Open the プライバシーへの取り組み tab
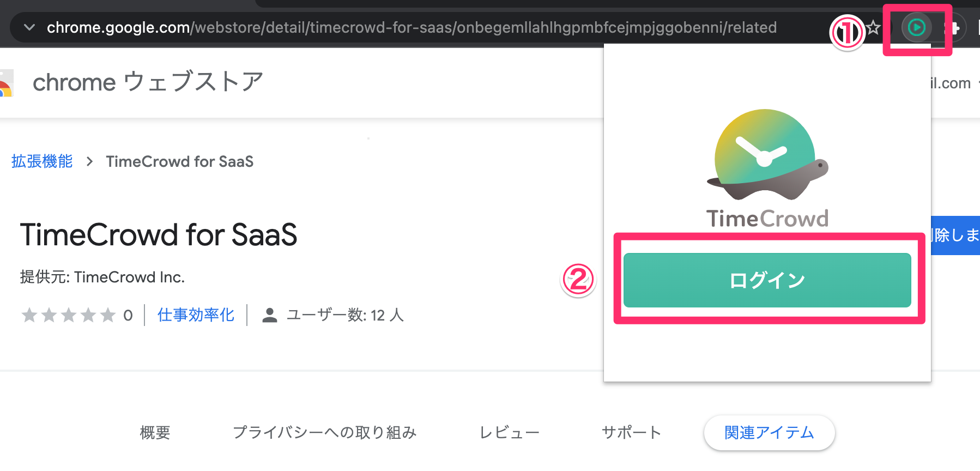Image resolution: width=980 pixels, height=471 pixels. coord(325,432)
